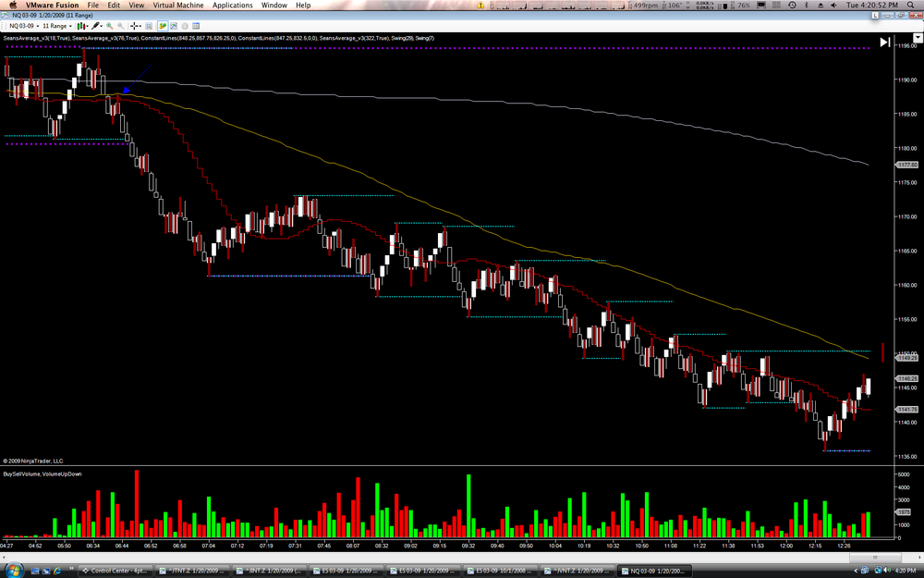Toggle the highlighted green-yellow toolbar button
Viewport: 924px width, 578px height.
pyautogui.click(x=162, y=26)
